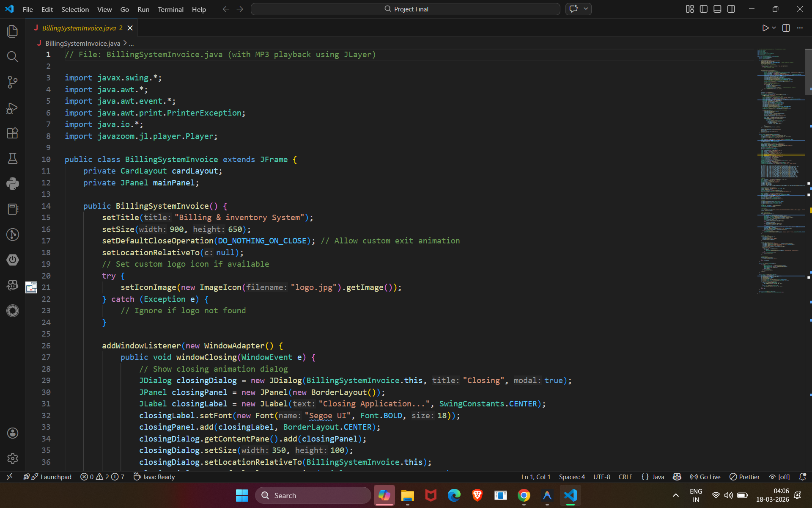
Task: Open Run and Debug panel
Action: click(13, 108)
